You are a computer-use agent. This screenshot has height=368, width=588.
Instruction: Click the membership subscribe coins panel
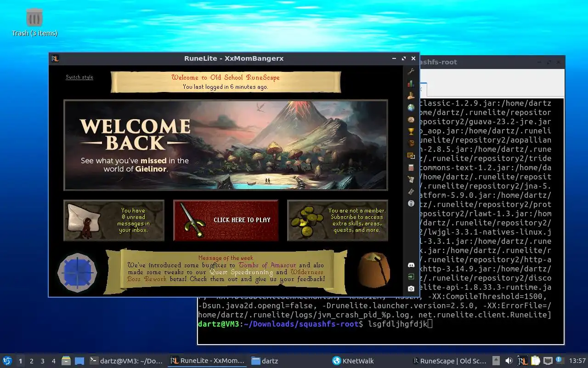pos(338,220)
